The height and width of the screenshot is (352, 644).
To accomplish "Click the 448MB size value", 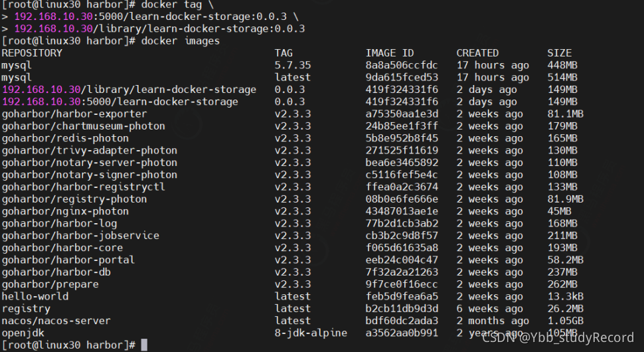I will [x=562, y=65].
